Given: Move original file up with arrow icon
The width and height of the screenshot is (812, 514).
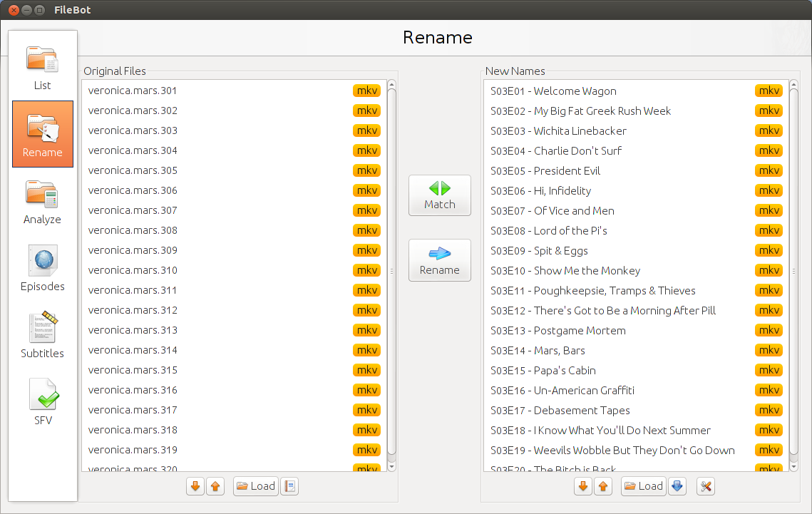Looking at the screenshot, I should click(215, 486).
